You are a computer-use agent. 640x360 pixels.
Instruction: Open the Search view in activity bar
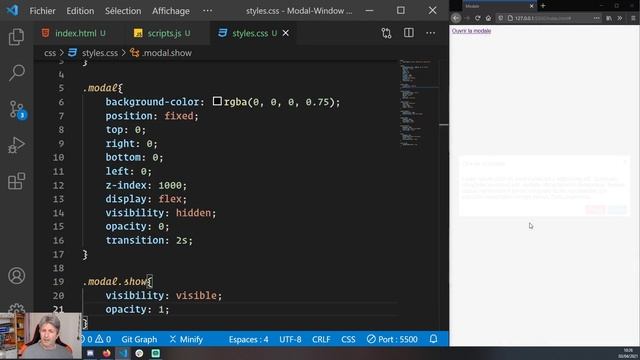(16, 73)
